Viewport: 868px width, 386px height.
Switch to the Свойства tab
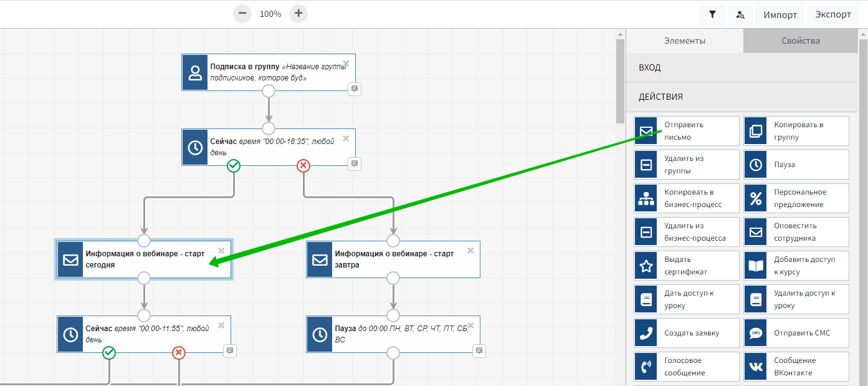800,41
